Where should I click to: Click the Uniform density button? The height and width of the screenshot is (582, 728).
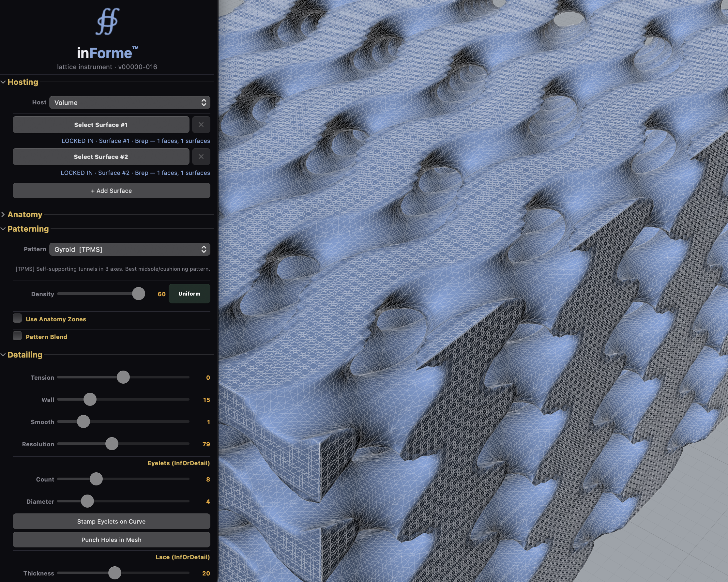pos(189,294)
